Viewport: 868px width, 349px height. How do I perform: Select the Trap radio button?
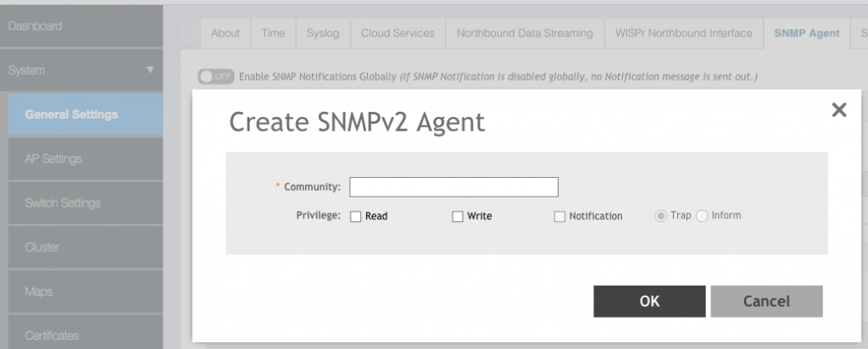660,216
